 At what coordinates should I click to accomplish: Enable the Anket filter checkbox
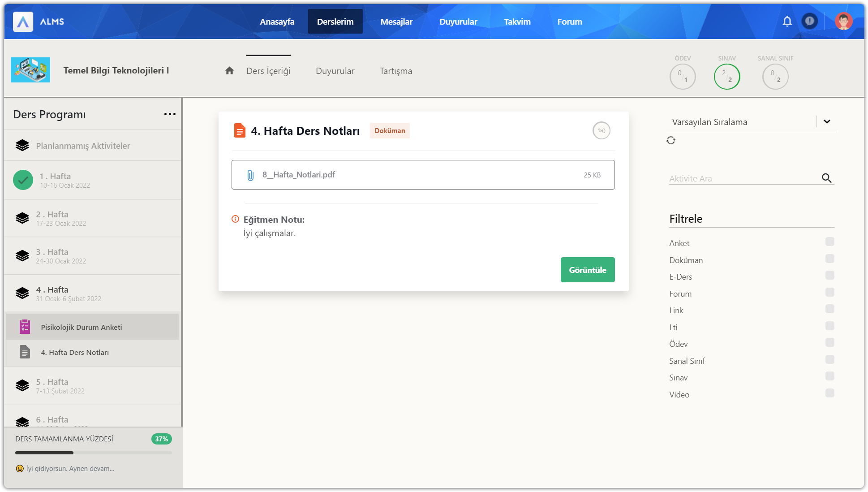click(829, 242)
